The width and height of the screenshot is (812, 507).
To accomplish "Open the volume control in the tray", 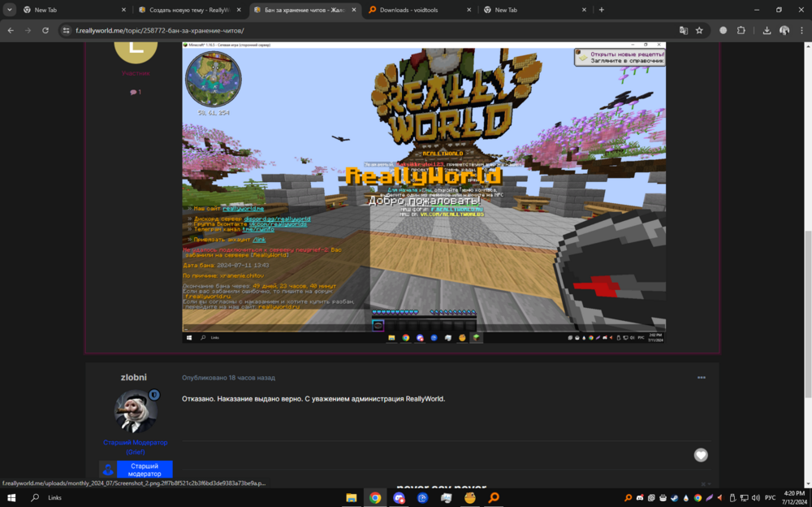I will (755, 498).
